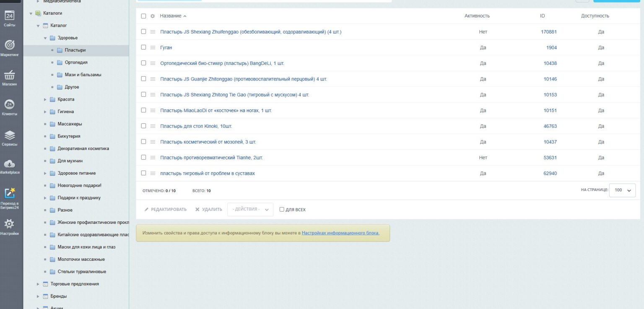This screenshot has width=644, height=309.
Task: Collapse the Каталоги tree node arrow
Action: pos(31,13)
